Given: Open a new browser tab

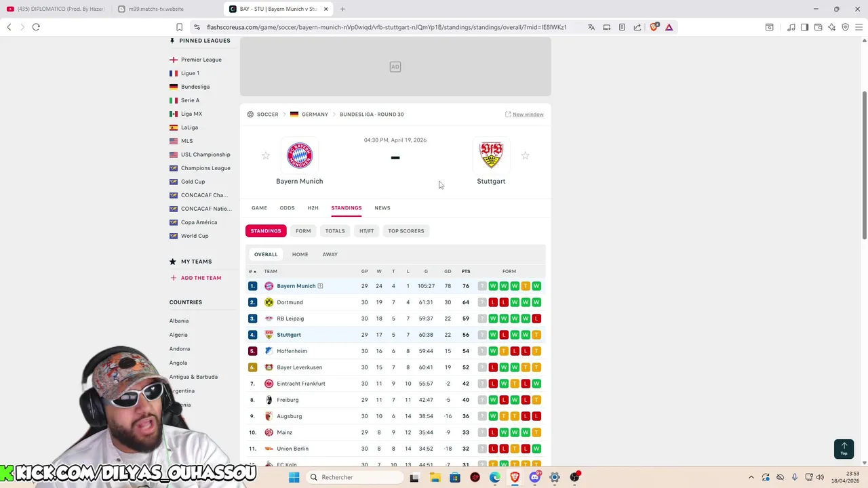Looking at the screenshot, I should (342, 9).
